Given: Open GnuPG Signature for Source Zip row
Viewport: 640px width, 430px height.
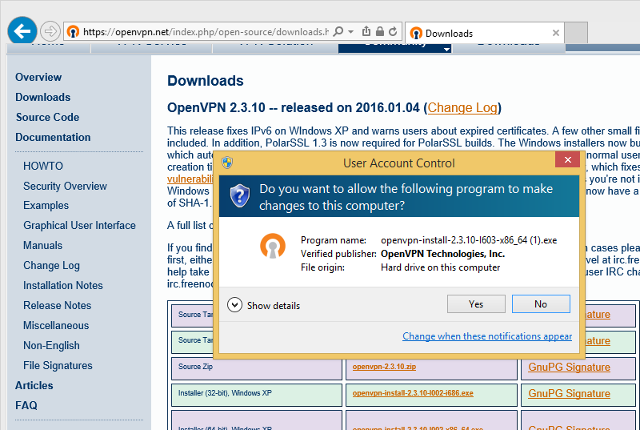Looking at the screenshot, I should 569,367.
